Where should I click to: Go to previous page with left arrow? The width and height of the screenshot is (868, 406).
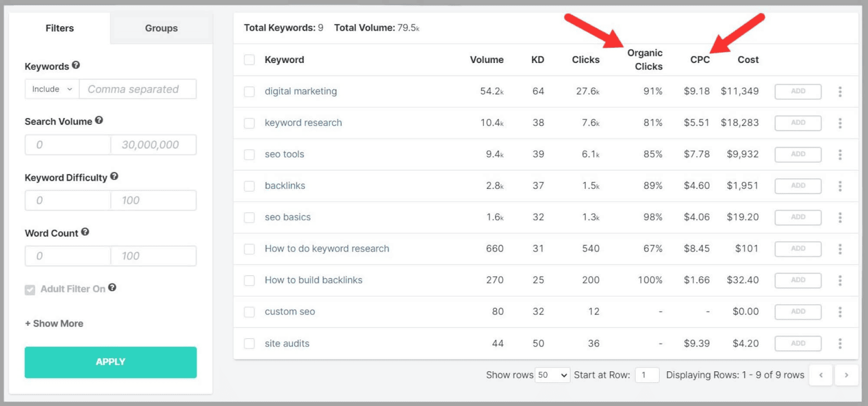click(821, 375)
